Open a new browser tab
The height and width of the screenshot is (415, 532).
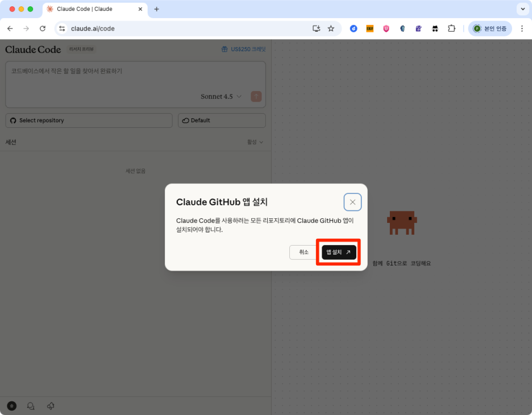pos(156,9)
